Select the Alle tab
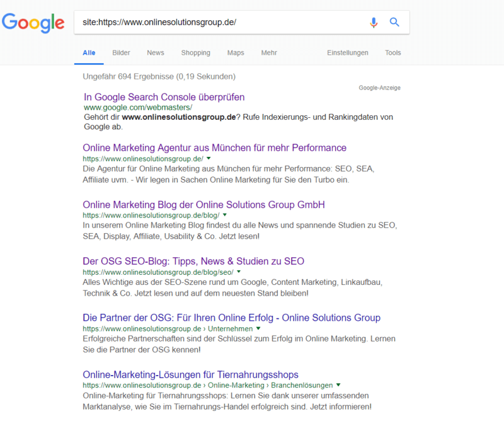The height and width of the screenshot is (421, 504). [x=89, y=53]
